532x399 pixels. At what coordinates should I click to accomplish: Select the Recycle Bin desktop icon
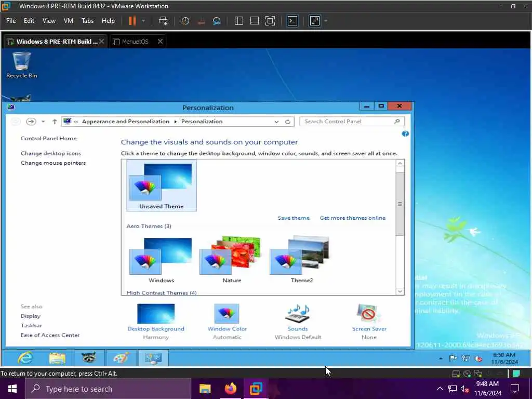[22, 65]
